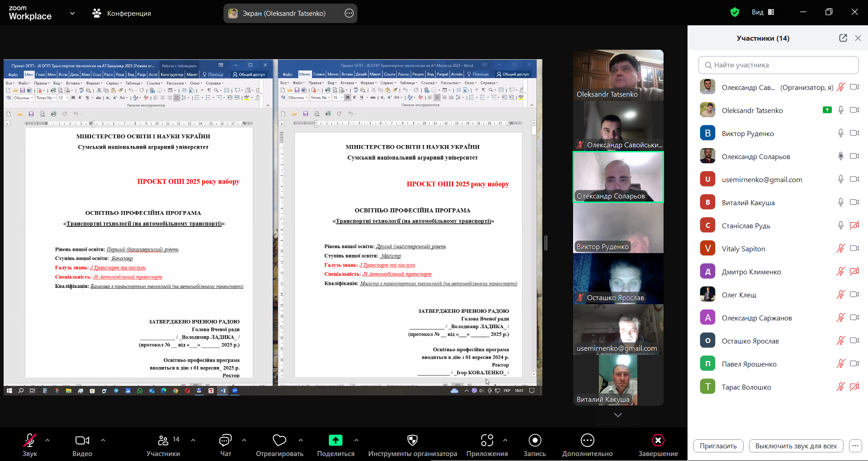The image size is (868, 461).
Task: Pop out the Participants panel
Action: 843,38
